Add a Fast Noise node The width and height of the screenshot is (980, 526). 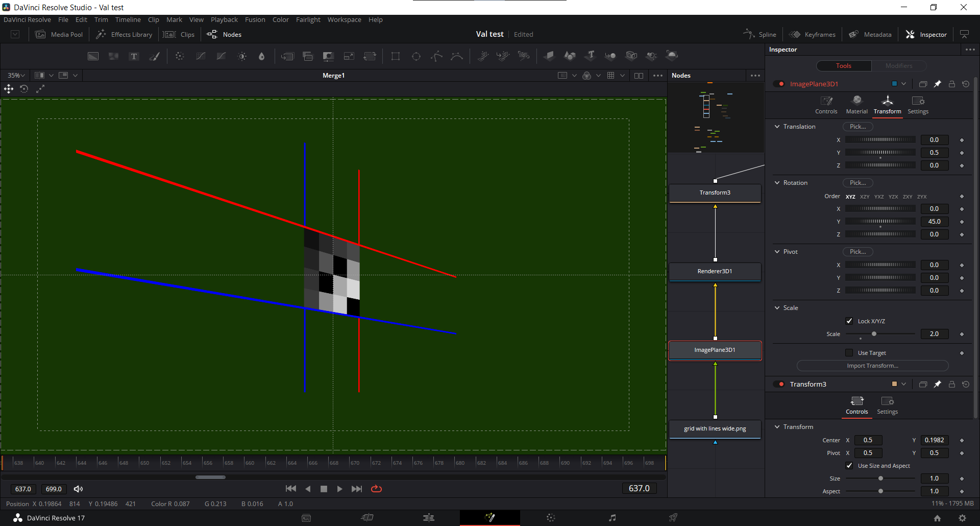pos(113,56)
